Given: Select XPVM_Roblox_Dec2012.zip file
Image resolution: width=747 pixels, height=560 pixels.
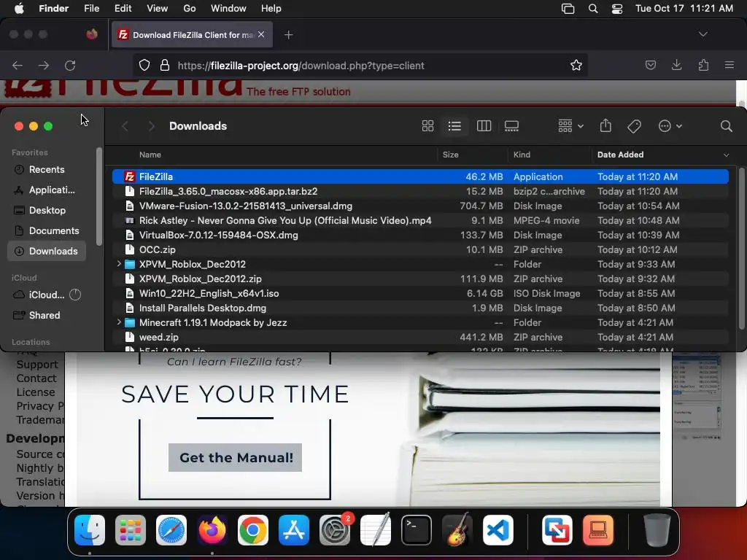Looking at the screenshot, I should pos(420,279).
